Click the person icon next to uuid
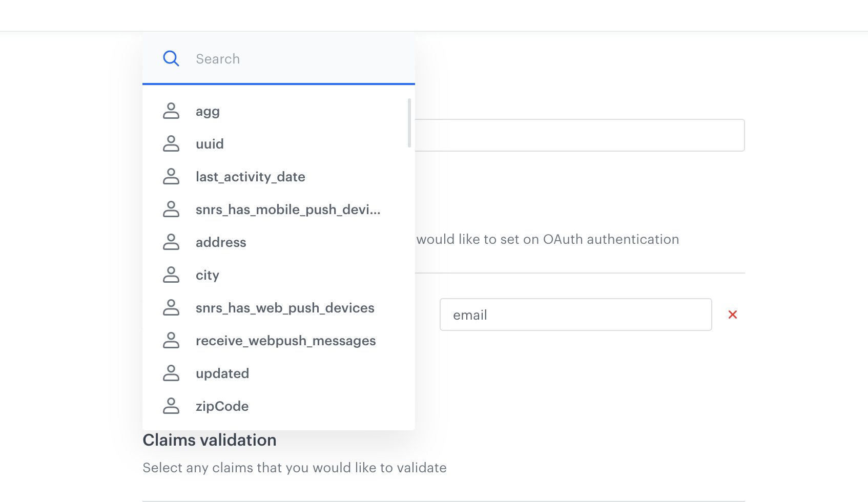Viewport: 868px width, 502px height. pos(171,144)
